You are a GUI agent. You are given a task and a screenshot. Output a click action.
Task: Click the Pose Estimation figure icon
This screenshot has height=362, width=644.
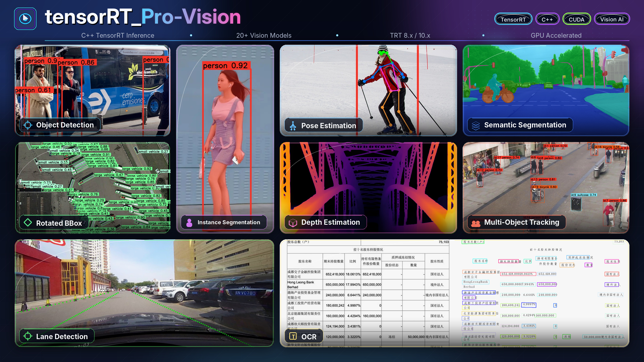293,126
